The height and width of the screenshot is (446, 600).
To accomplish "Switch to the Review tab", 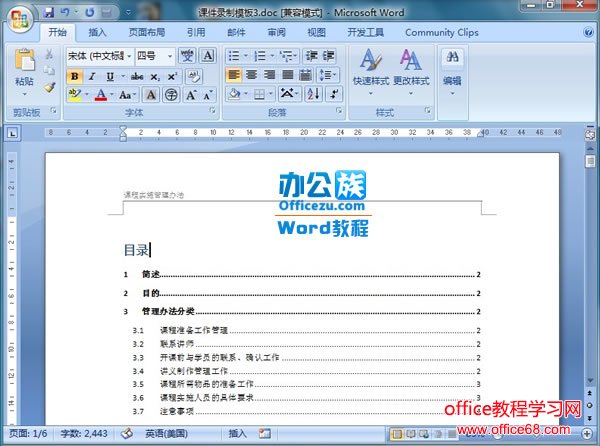I will tap(276, 33).
